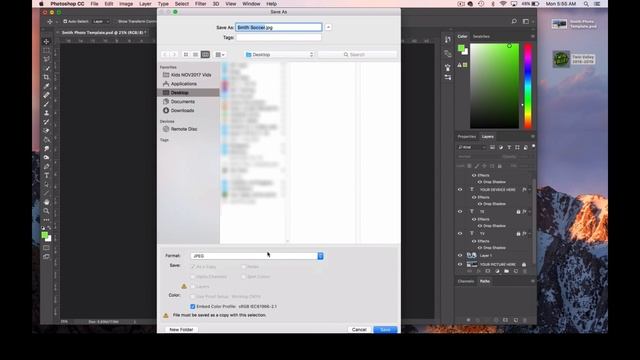The width and height of the screenshot is (640, 360).
Task: Open the Format JPEG dropdown
Action: tap(257, 256)
